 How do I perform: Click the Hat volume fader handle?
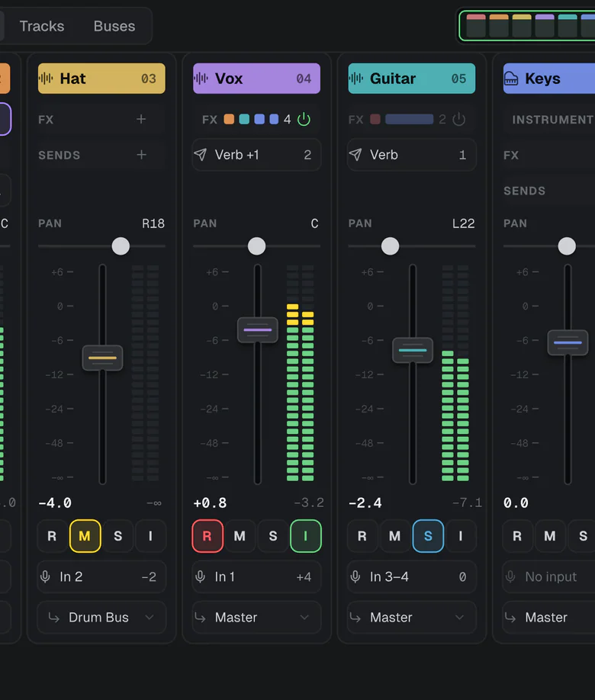click(x=102, y=358)
